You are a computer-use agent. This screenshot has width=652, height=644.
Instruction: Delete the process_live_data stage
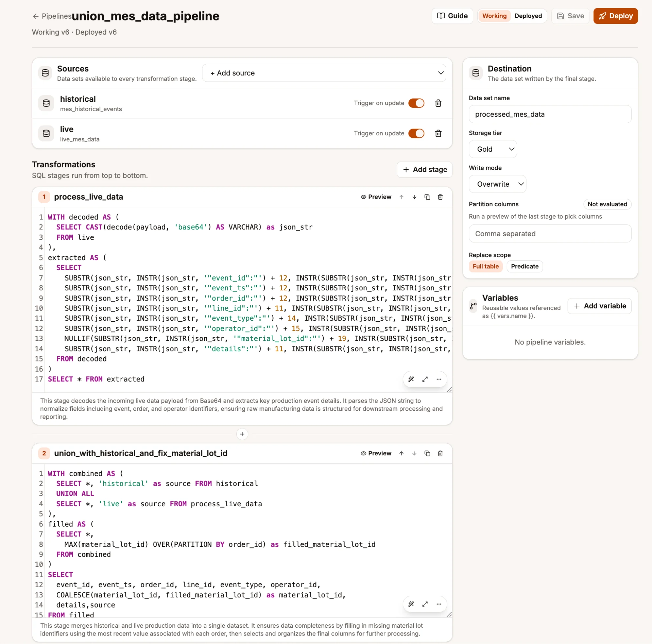click(x=440, y=197)
